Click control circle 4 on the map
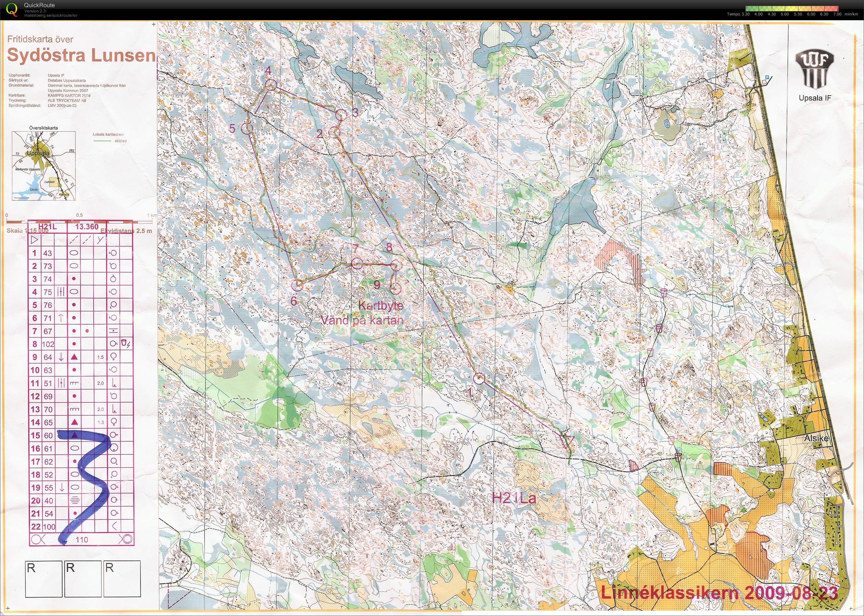Screen dimensions: 864x616 270,85
